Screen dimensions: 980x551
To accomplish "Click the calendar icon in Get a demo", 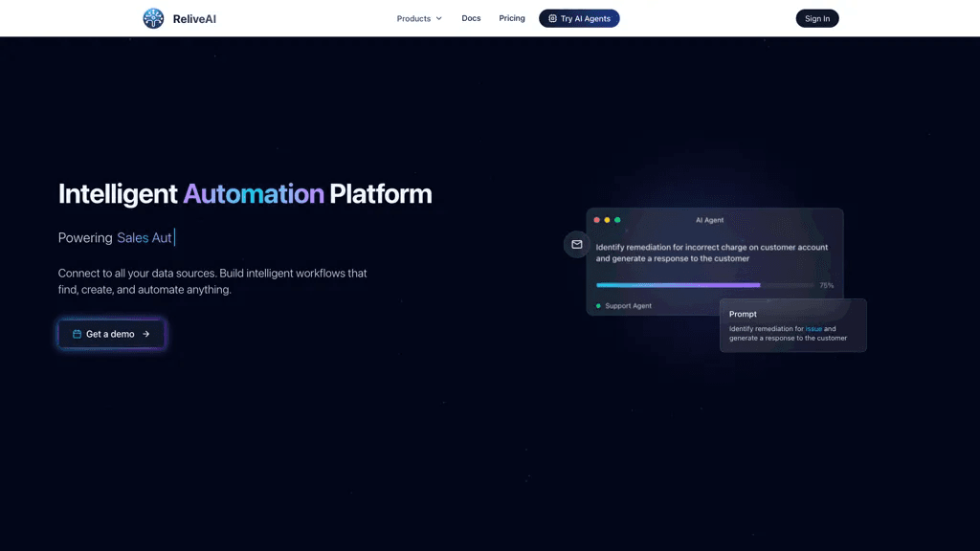I will [77, 334].
